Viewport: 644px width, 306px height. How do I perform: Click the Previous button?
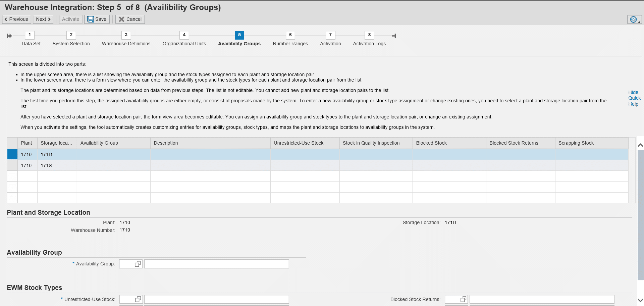pyautogui.click(x=16, y=19)
